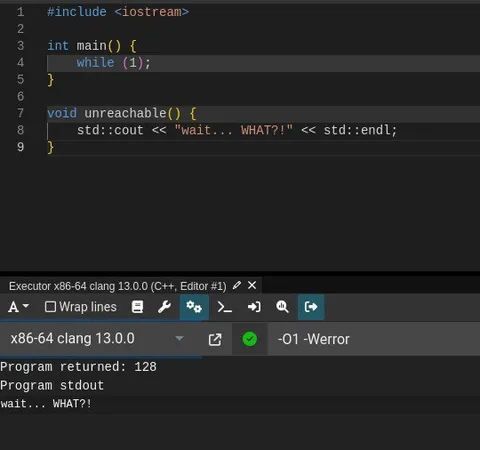Open compiler picker popout icon
Screen dimensions: 480x450
pos(215,340)
